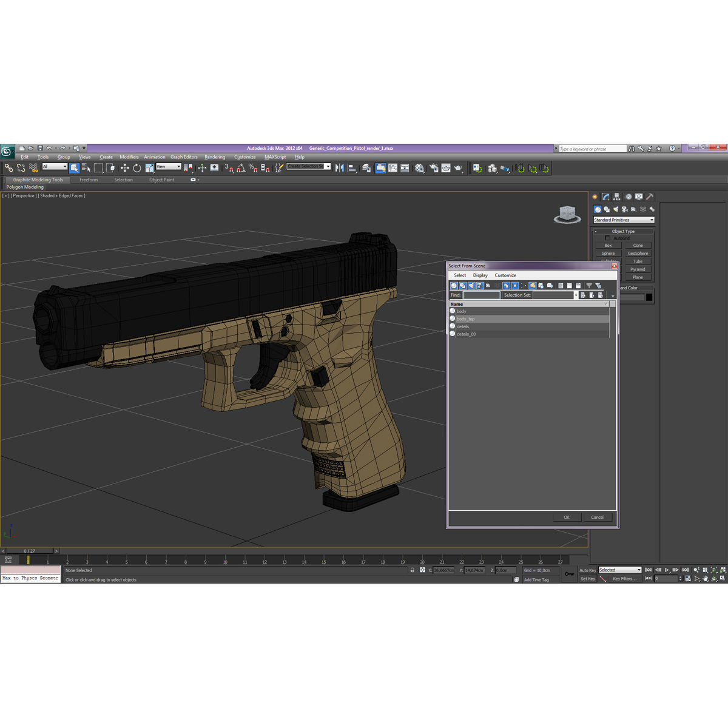Choose the Select and Move tool
This screenshot has width=728, height=728.
click(x=125, y=168)
